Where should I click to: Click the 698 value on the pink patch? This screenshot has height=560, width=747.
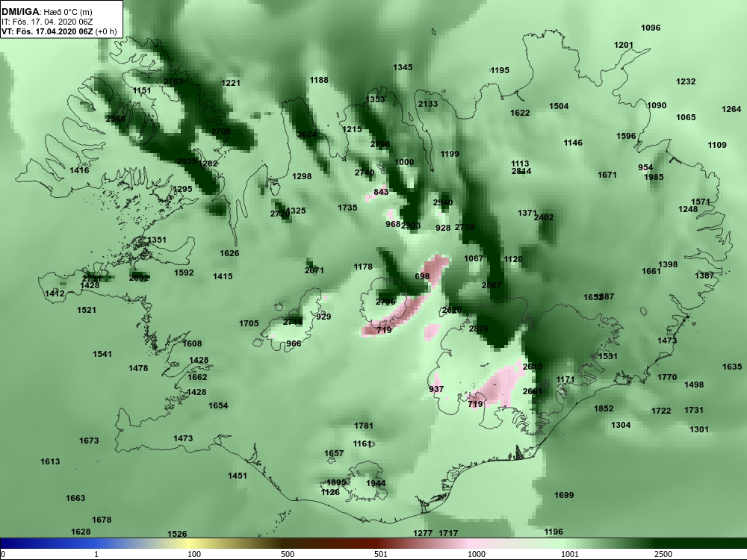click(x=422, y=276)
